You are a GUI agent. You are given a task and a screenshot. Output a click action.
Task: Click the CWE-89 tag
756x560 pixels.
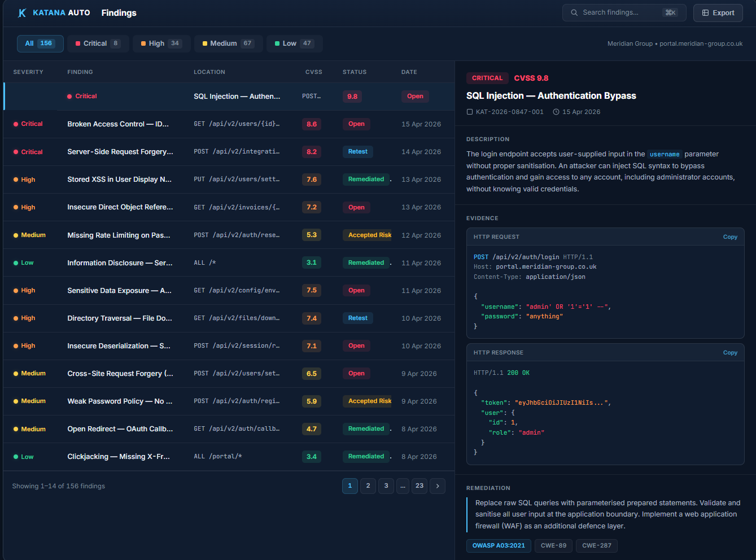point(553,546)
